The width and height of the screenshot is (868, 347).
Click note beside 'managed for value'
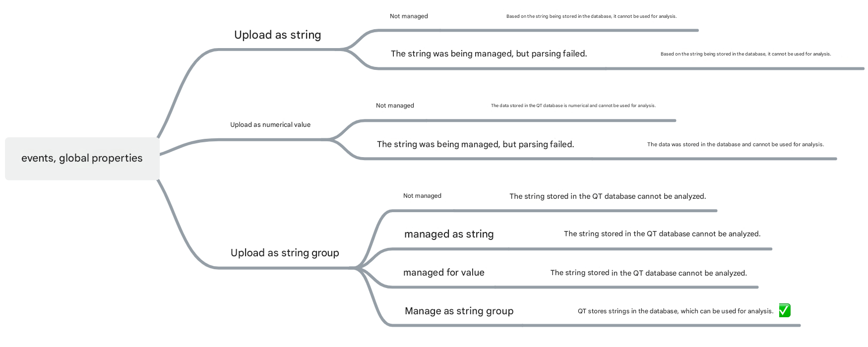(x=648, y=273)
